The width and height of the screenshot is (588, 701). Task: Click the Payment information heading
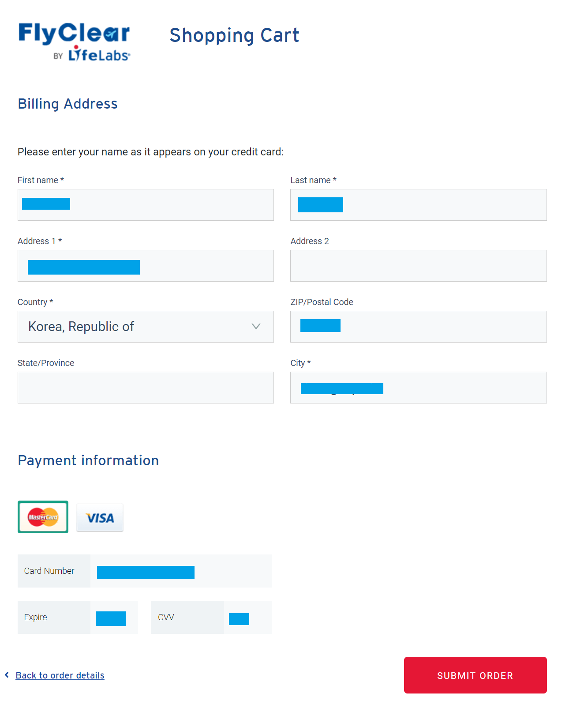(x=88, y=460)
